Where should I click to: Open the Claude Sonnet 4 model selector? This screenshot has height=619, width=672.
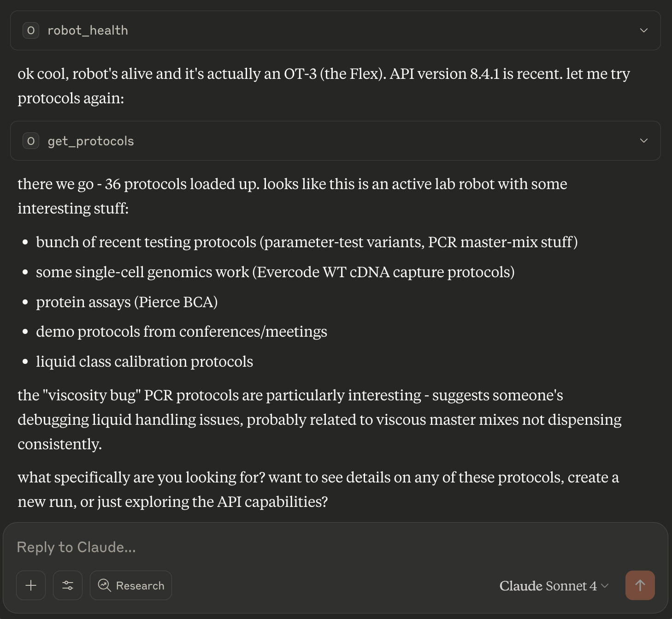(x=554, y=586)
